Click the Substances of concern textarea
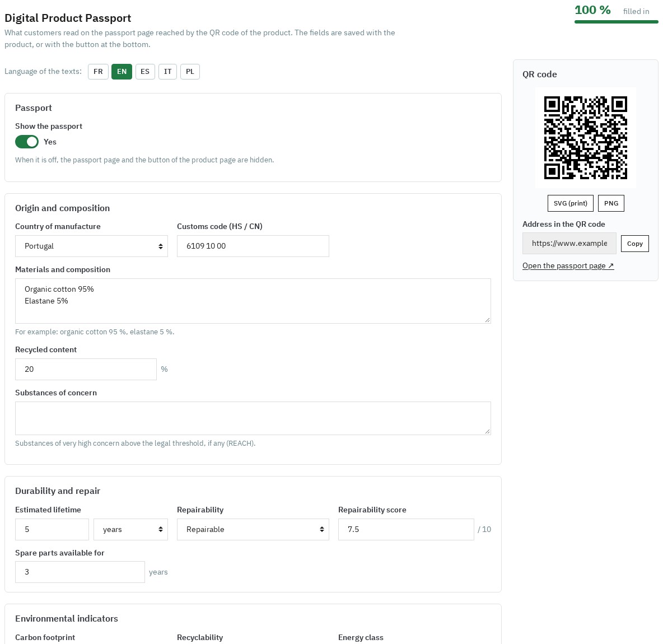The width and height of the screenshot is (663, 644). point(253,418)
